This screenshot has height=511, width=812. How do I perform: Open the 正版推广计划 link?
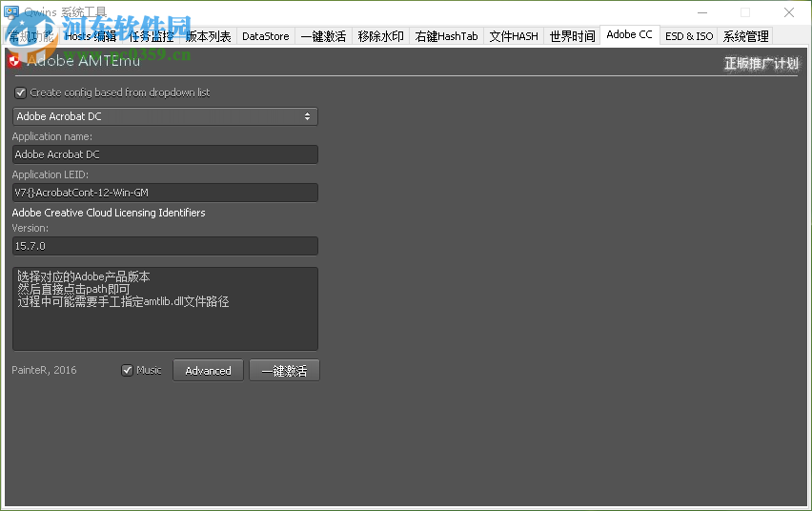761,64
